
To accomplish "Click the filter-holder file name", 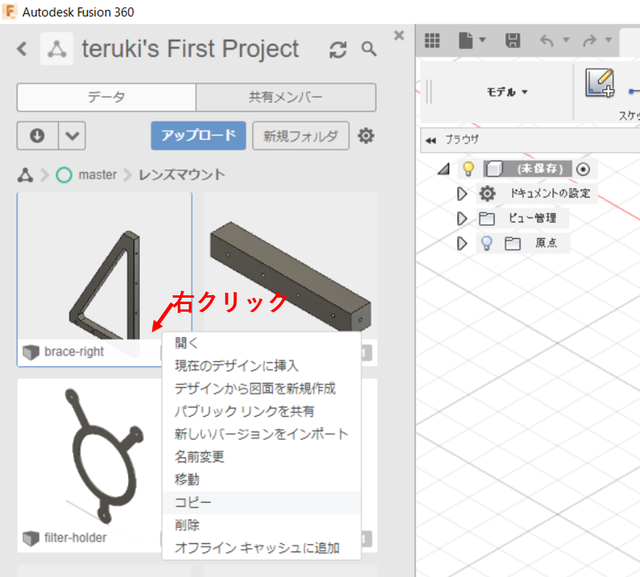I will click(x=76, y=538).
